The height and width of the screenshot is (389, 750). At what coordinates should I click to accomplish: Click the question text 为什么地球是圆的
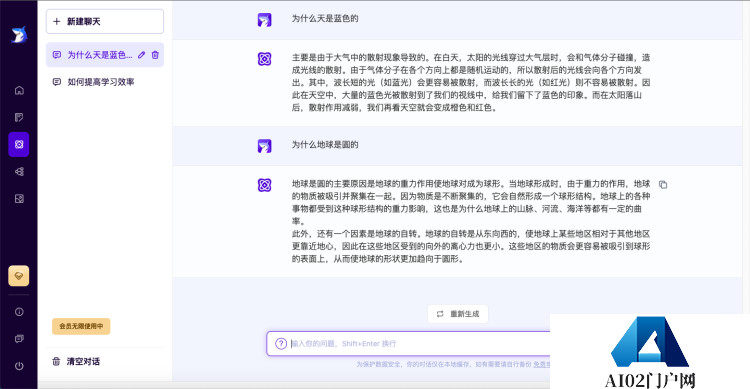pyautogui.click(x=325, y=144)
